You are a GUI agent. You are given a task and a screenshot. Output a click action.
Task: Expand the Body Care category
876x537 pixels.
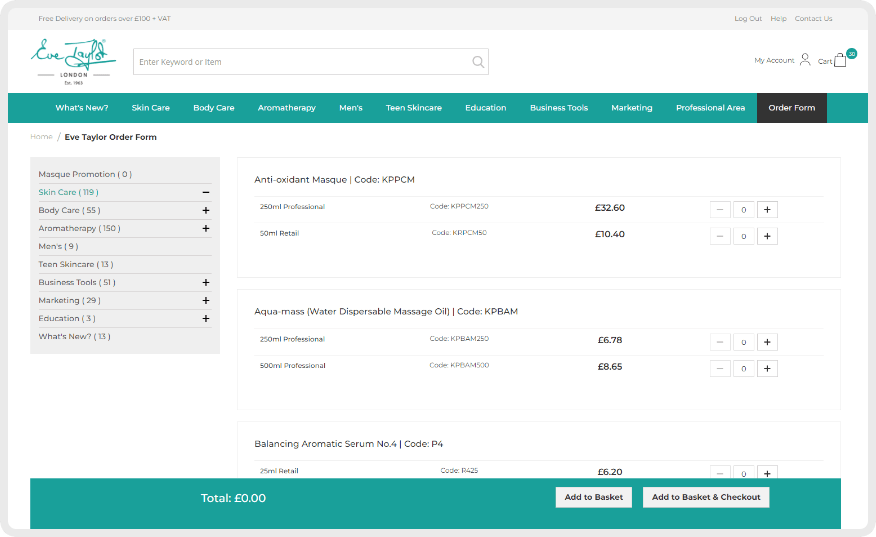tap(205, 211)
